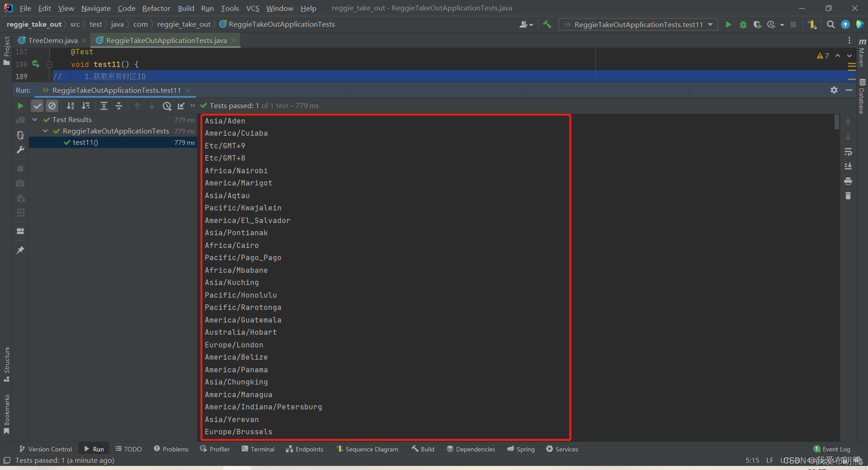868x470 pixels.
Task: Run the test11 configuration with green play
Action: pyautogui.click(x=728, y=24)
